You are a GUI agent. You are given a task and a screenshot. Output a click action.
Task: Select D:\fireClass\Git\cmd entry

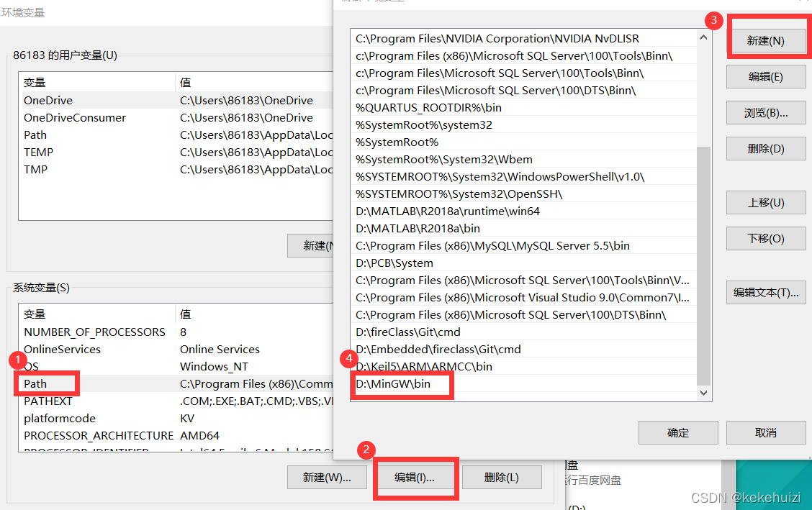click(x=523, y=332)
